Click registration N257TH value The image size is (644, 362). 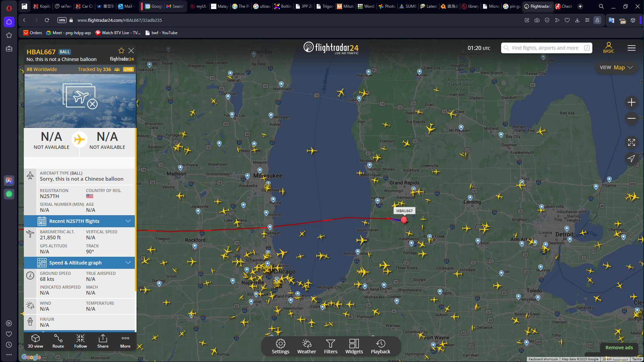(49, 196)
